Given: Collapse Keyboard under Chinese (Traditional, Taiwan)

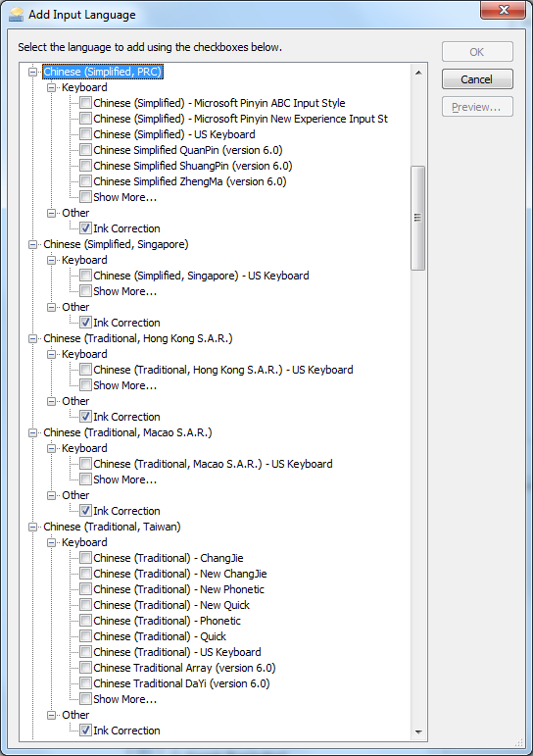Looking at the screenshot, I should [x=52, y=542].
